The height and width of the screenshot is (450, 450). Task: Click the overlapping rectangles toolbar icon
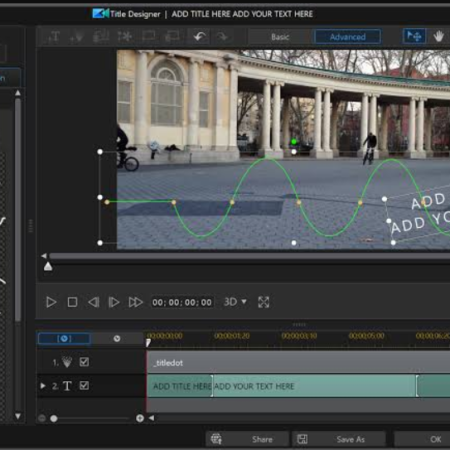[x=172, y=36]
